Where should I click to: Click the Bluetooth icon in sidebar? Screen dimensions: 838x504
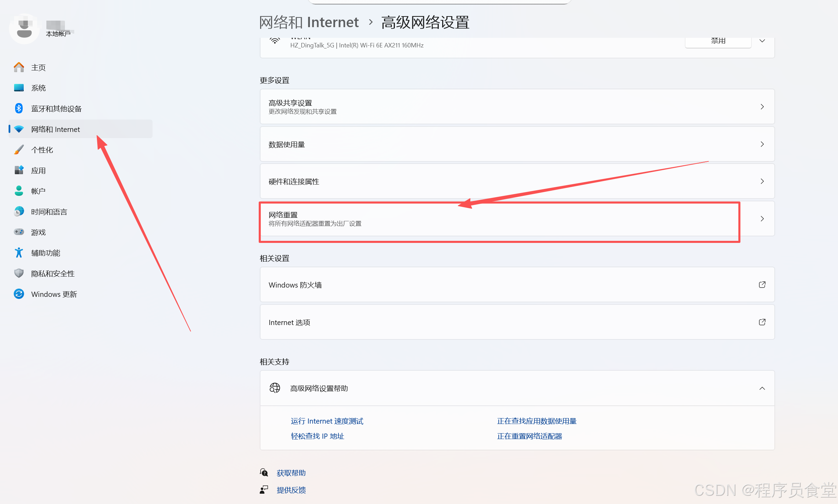pyautogui.click(x=19, y=109)
